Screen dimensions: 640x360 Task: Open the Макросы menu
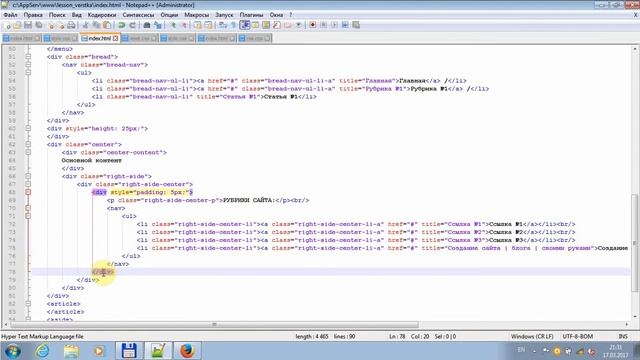pos(197,15)
